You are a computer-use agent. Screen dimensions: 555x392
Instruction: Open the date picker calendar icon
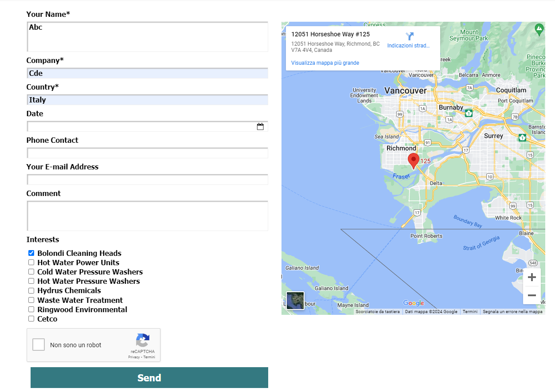(x=260, y=126)
